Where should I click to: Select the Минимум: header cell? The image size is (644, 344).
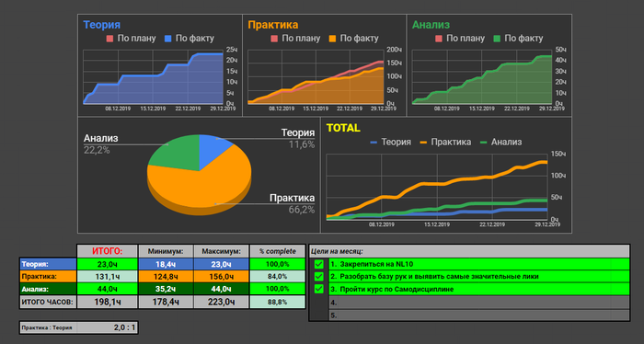[x=166, y=251]
